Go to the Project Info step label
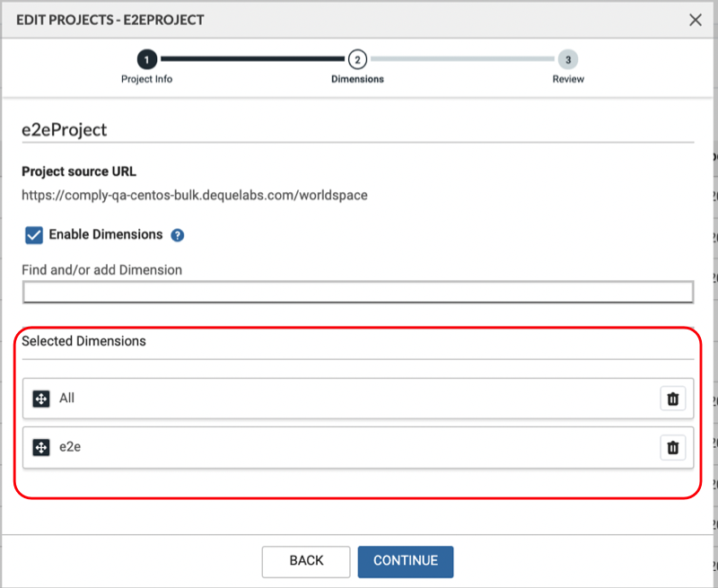This screenshot has height=588, width=718. tap(147, 79)
